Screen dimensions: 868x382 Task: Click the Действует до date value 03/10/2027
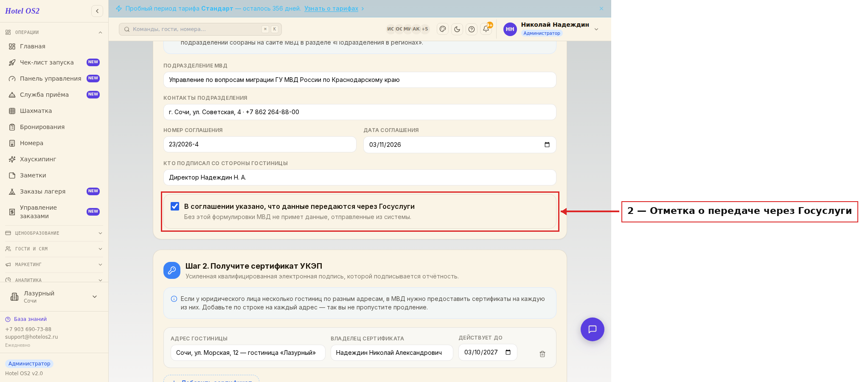point(481,352)
